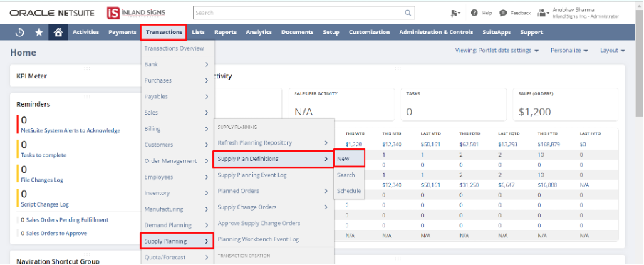Expand the Sales submenu
The image size is (644, 265).
tap(177, 113)
